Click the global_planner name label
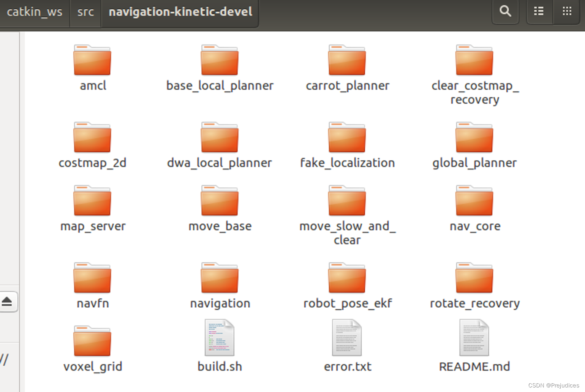 474,163
